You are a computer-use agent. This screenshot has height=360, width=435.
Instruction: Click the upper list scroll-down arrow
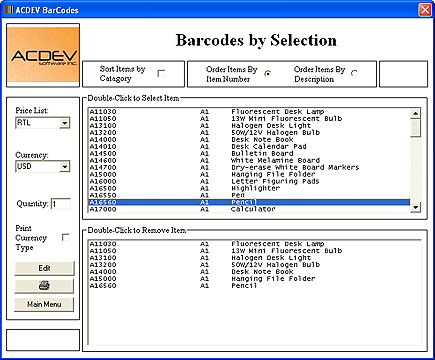point(415,207)
